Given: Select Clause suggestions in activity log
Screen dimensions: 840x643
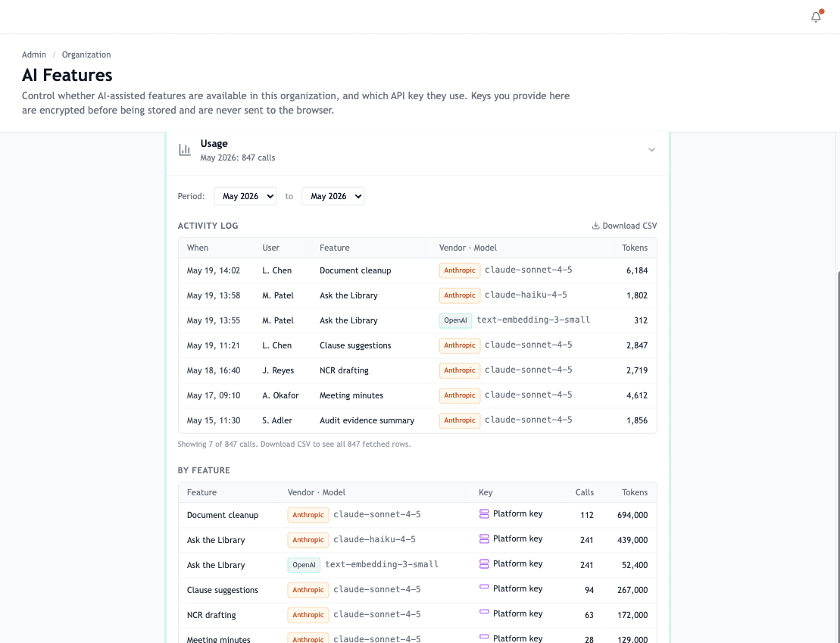Looking at the screenshot, I should pos(355,345).
